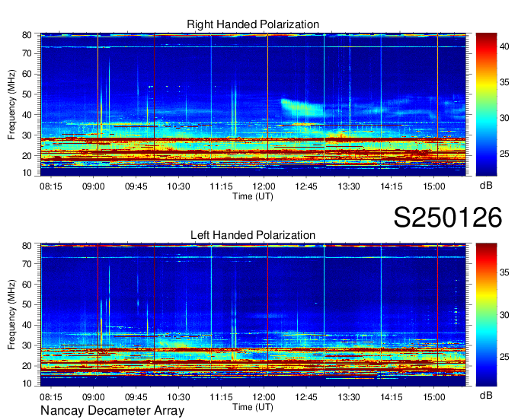The width and height of the screenshot is (518, 420).
Task: Click the 10 MHz tick on left-handed plot
Action: pyautogui.click(x=27, y=383)
